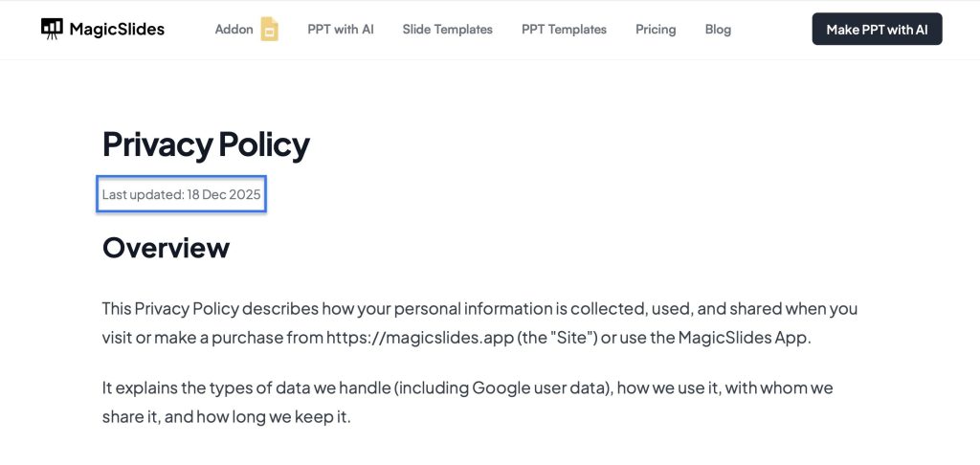Go to PPT with AI page
The width and height of the screenshot is (980, 465).
click(x=341, y=30)
